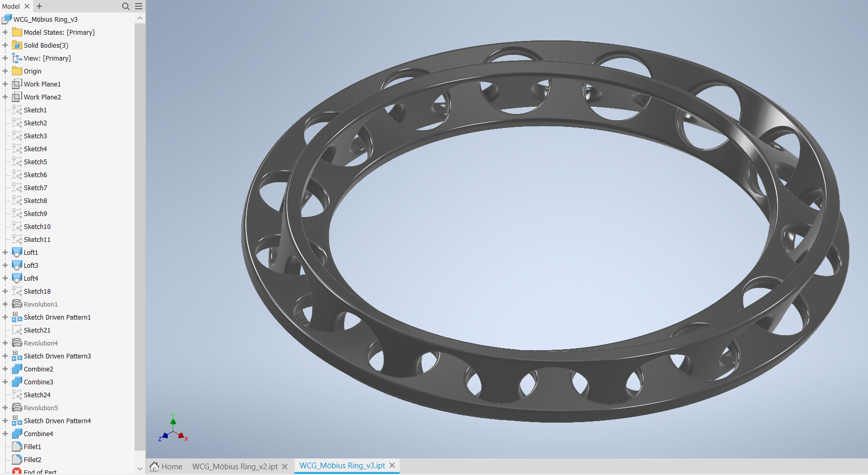Expand the Model States node
The image size is (868, 475).
coord(5,32)
